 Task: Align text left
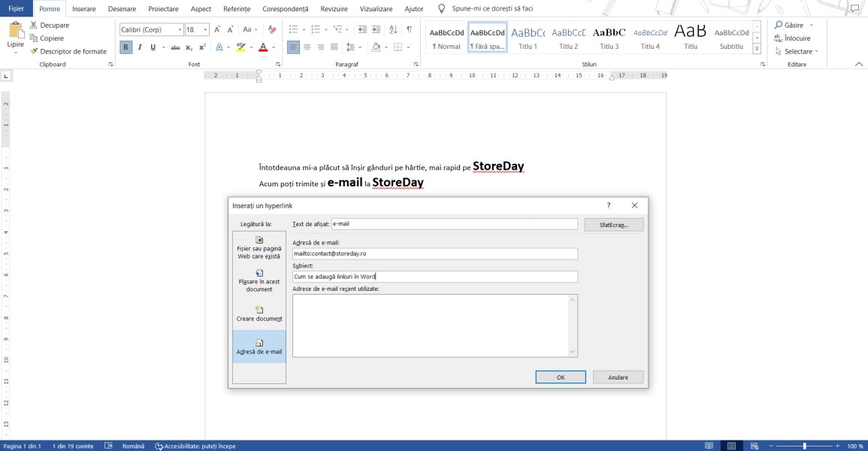click(x=293, y=47)
